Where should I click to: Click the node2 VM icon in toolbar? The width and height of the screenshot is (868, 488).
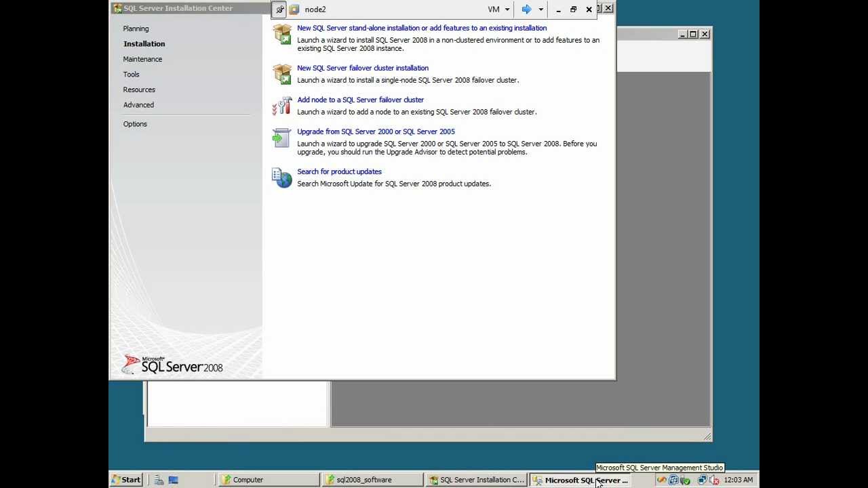pos(294,9)
